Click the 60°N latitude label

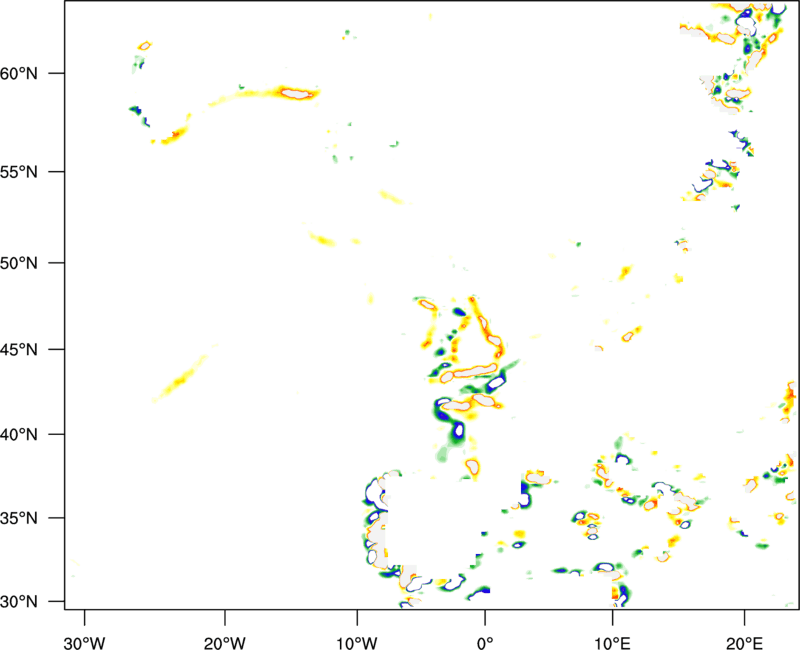click(19, 73)
